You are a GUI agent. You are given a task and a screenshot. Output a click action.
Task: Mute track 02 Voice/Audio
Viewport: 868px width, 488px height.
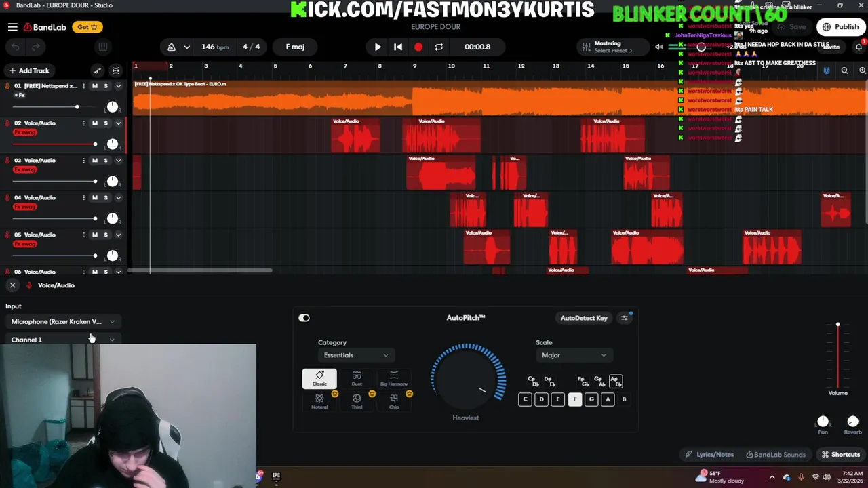pos(94,123)
